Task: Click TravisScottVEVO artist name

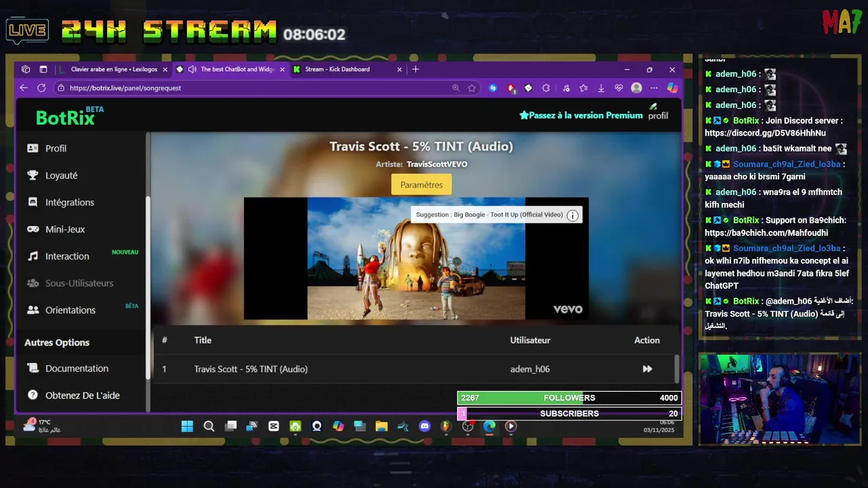Action: click(x=437, y=164)
